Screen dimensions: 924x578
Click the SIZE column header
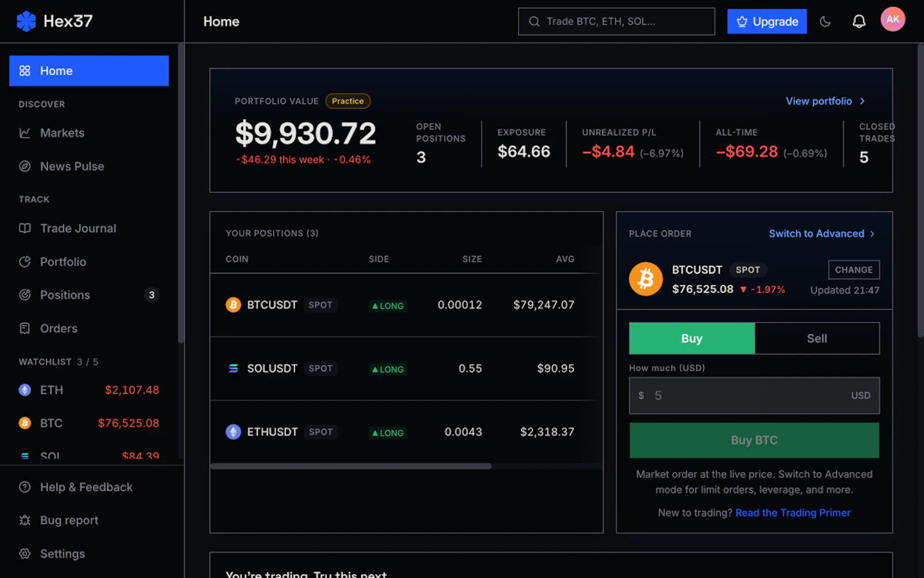[472, 259]
